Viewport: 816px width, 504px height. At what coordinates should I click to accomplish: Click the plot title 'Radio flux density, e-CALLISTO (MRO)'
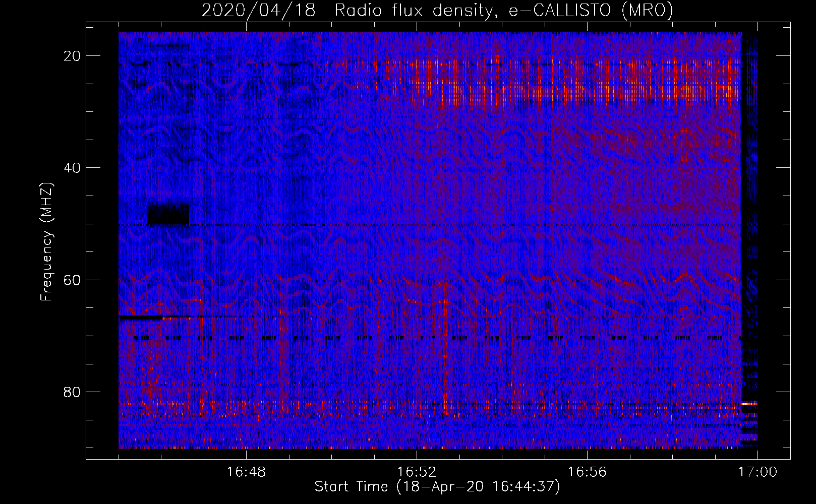tap(504, 10)
